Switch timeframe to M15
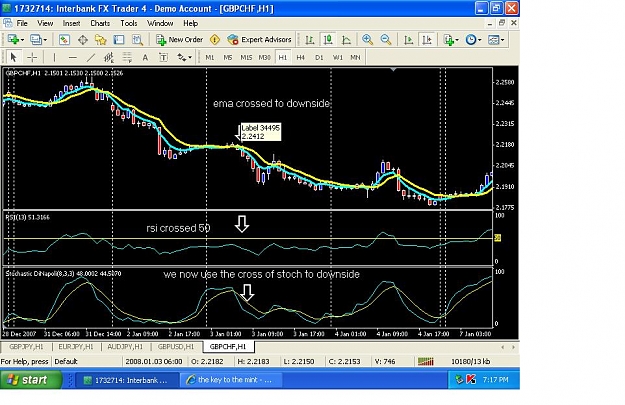625x405 pixels. pos(246,57)
